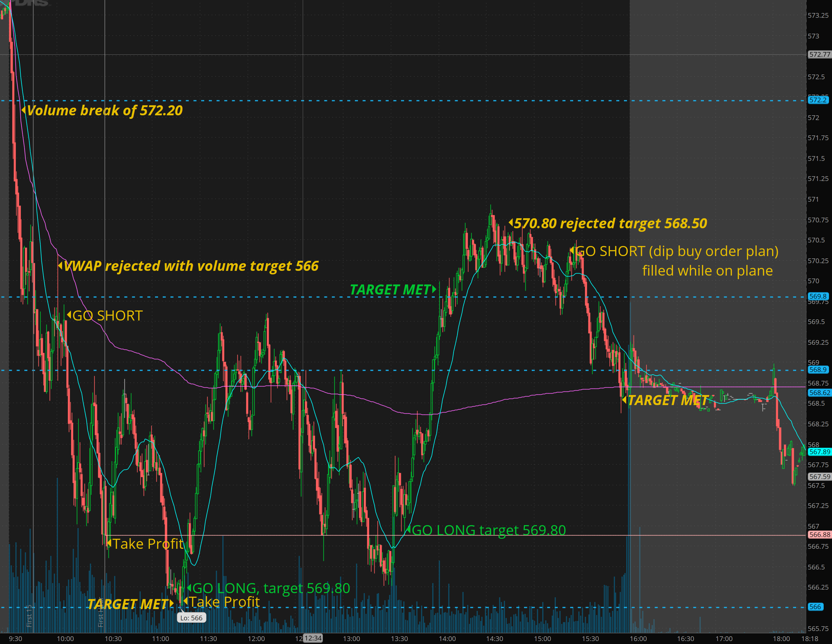Select the 569.8 price level tag
This screenshot has height=644, width=832.
point(818,297)
